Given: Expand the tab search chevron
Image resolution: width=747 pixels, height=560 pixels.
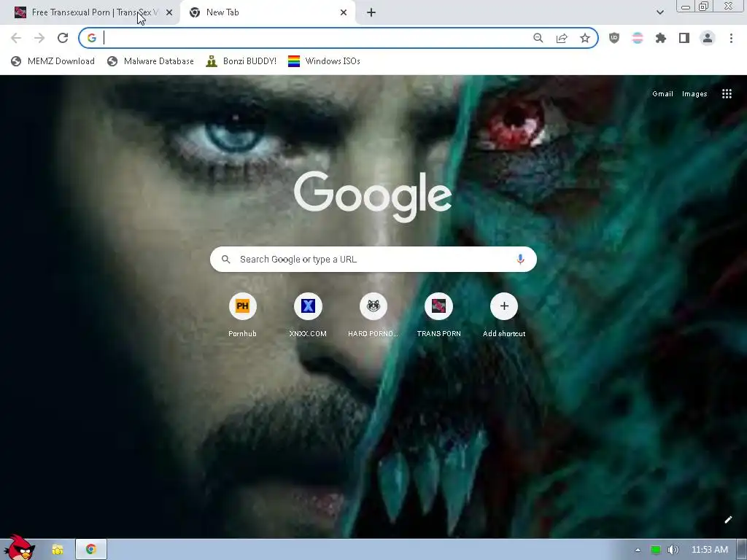Looking at the screenshot, I should (x=659, y=12).
